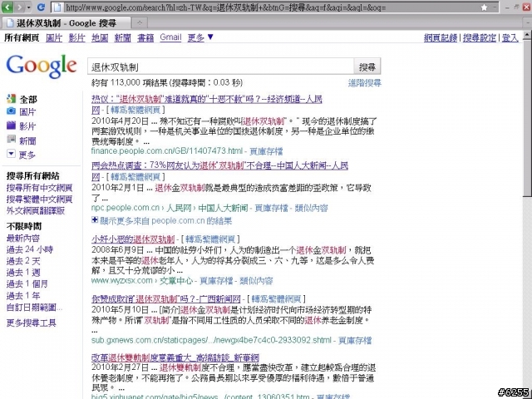Click 轉寫繁體網頁 next to 广西新闻网 result
Viewport: 532px width, 399px height.
pos(276,299)
